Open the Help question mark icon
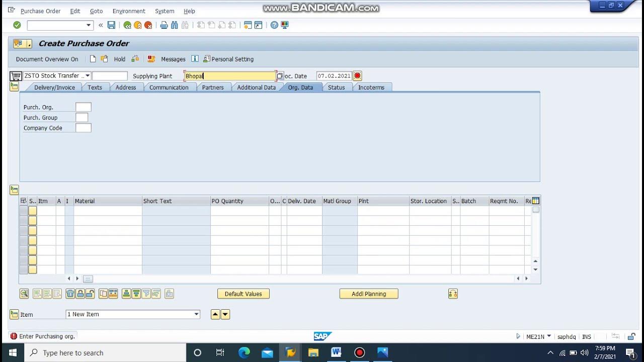 (x=274, y=25)
